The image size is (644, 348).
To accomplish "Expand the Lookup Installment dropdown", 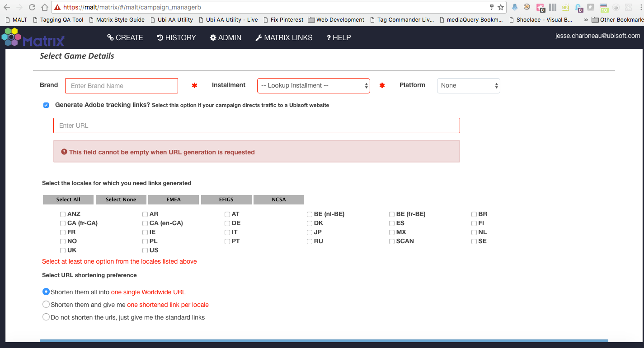I will pyautogui.click(x=313, y=86).
